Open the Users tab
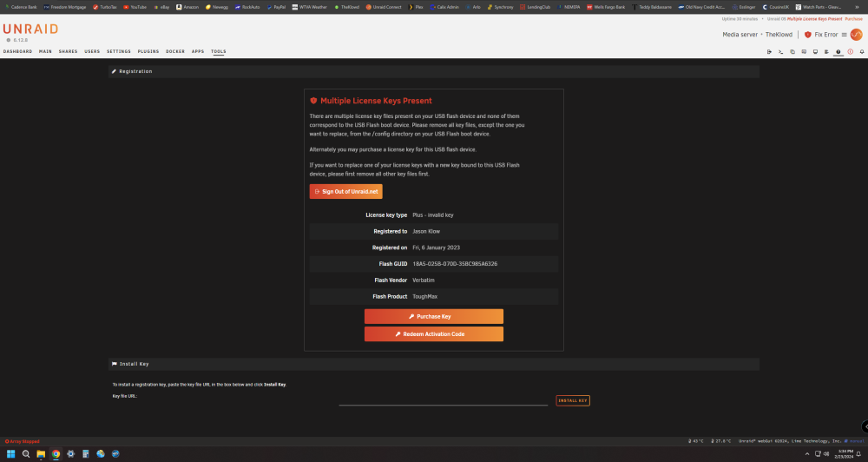The width and height of the screenshot is (868, 462). click(92, 51)
